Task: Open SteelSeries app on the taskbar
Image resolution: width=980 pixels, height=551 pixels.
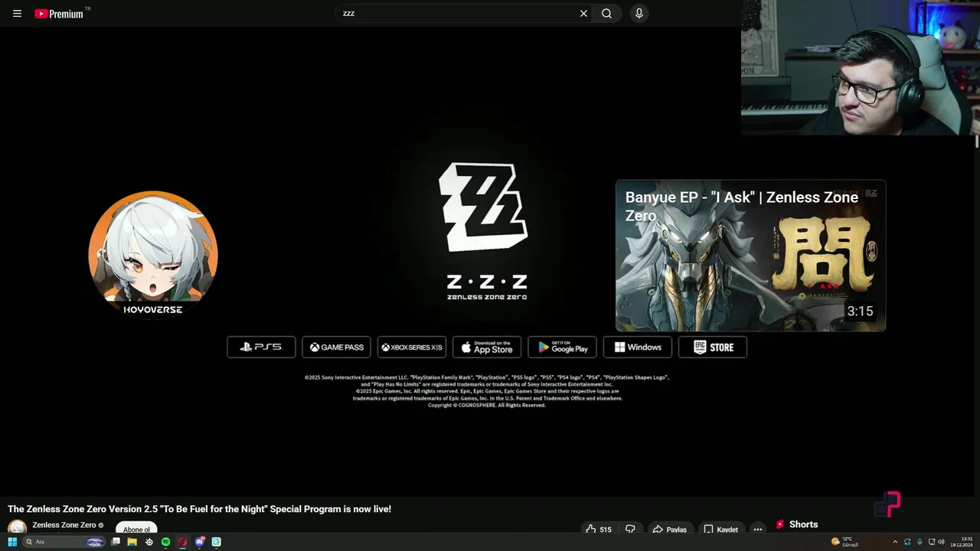Action: pos(149,542)
